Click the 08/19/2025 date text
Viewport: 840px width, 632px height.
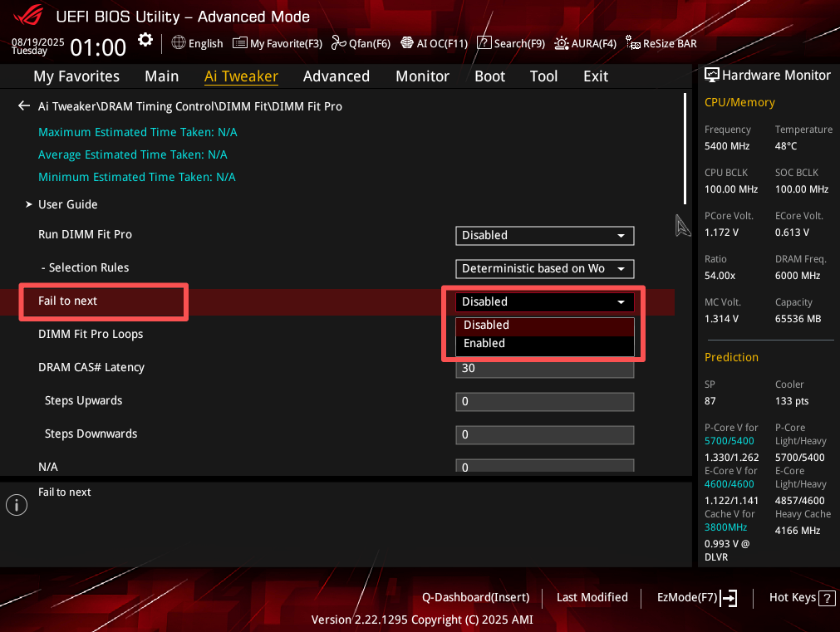(x=38, y=42)
